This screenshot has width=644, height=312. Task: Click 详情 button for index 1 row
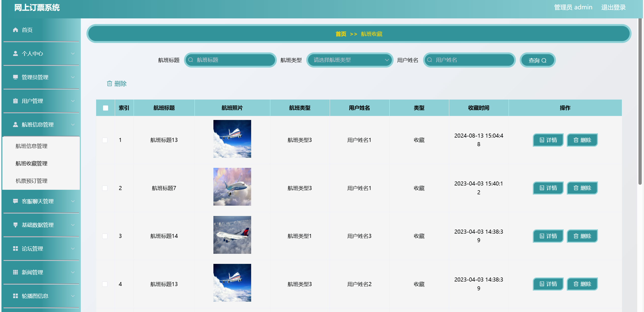(x=548, y=140)
